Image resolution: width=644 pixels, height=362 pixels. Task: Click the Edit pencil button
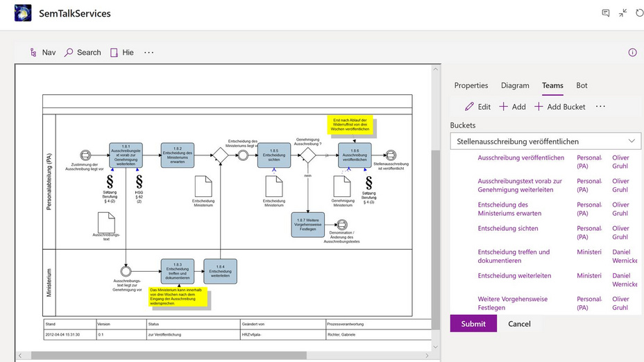(x=477, y=107)
